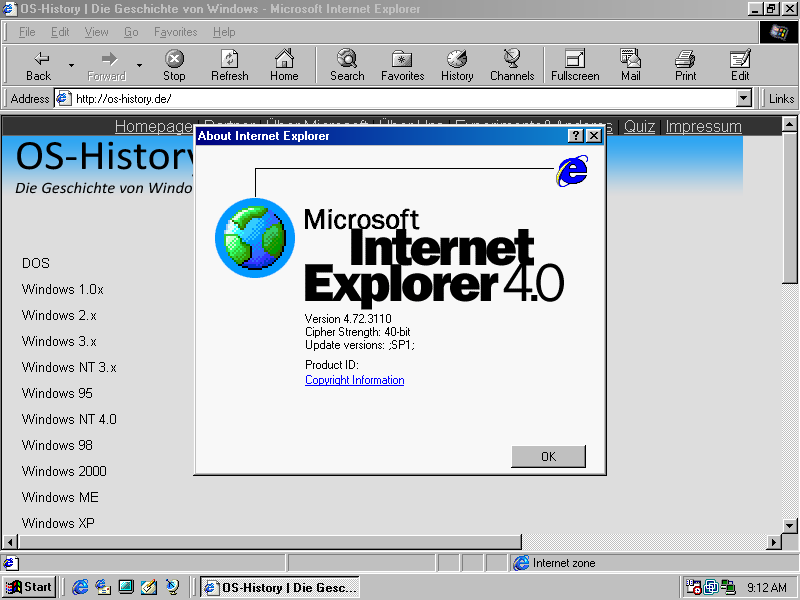Expand the Back button history arrow
Viewport: 800px width, 600px height.
(71, 66)
